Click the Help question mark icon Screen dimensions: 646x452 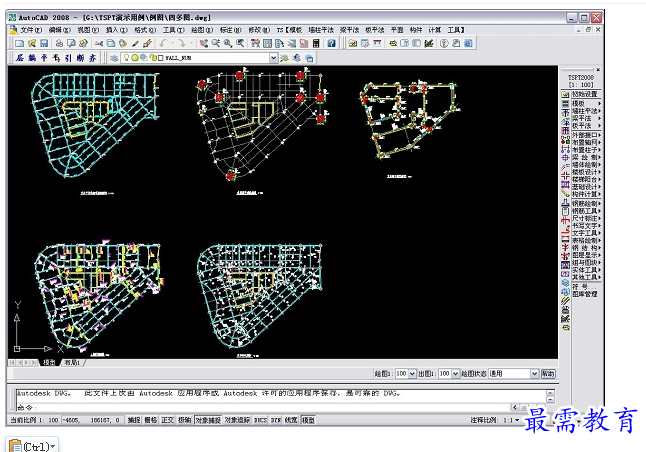coord(331,44)
